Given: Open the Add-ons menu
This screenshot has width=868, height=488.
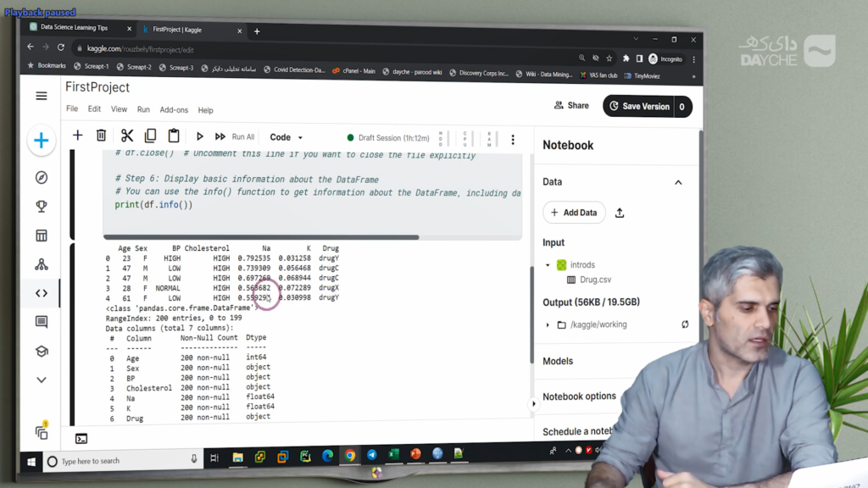Looking at the screenshot, I should point(174,110).
